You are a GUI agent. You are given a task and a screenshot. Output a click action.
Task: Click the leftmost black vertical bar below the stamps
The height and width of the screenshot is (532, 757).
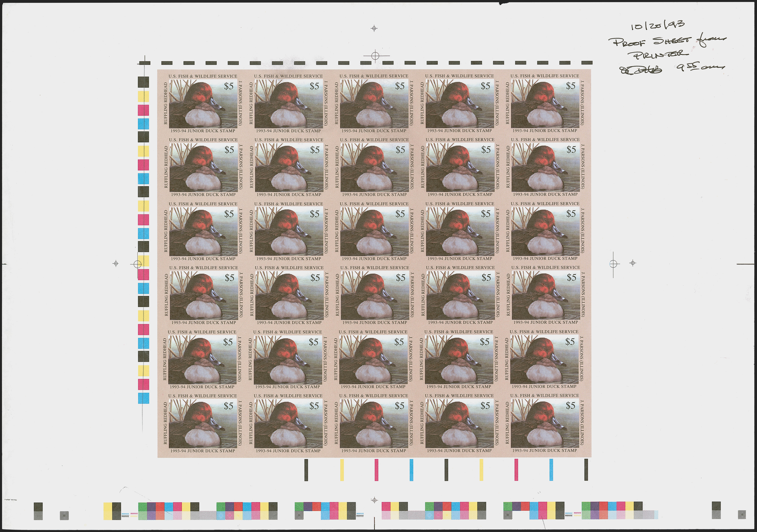tap(306, 470)
